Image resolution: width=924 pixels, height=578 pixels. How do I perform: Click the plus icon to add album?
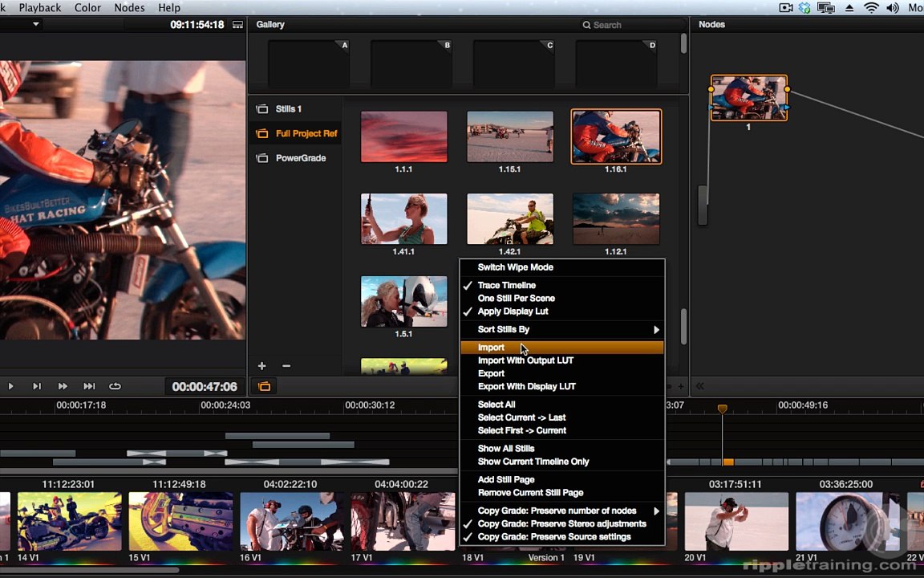[x=261, y=366]
